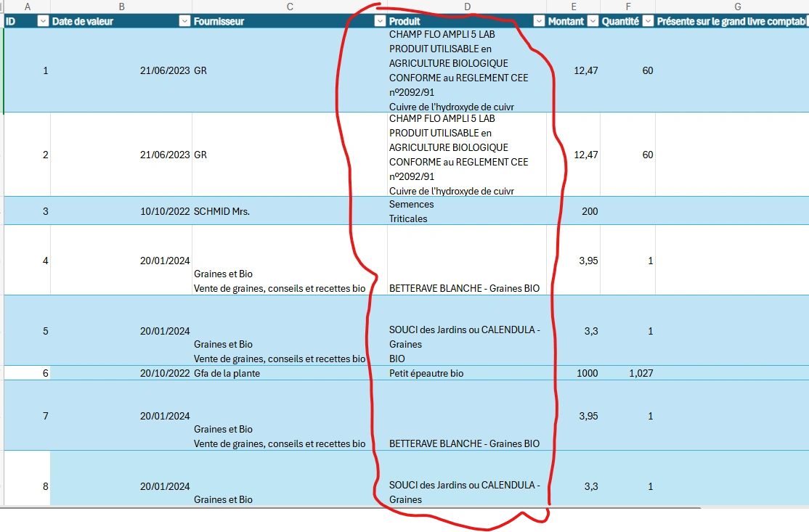Viewport: 809px width, 532px height.
Task: Click the Quantité cell showing 1,027
Action: (x=628, y=373)
